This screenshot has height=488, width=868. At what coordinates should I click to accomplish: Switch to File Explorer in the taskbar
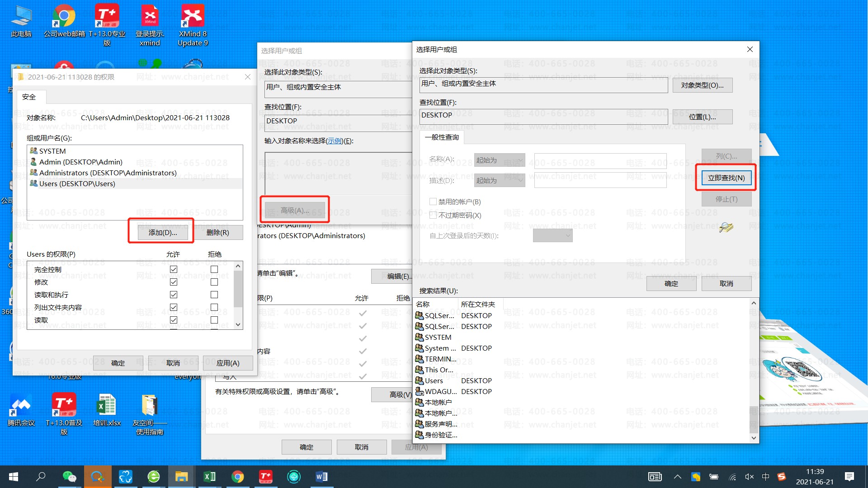point(182,477)
